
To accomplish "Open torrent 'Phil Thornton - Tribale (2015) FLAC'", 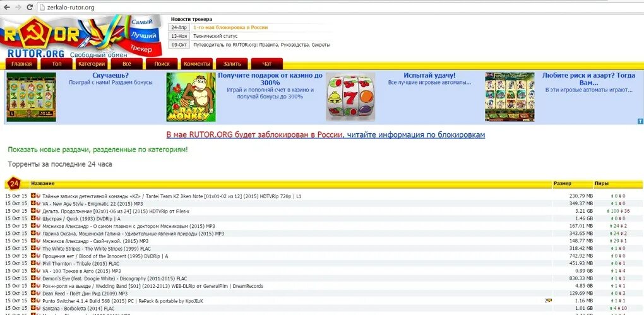I will coord(81,264).
